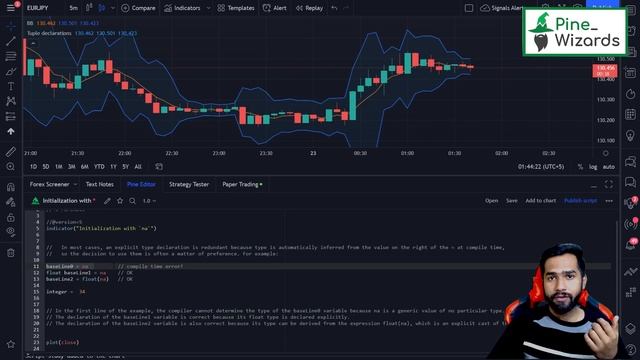Expand the chart interval dropdown arrow
This screenshot has height=360, width=640.
[113, 8]
